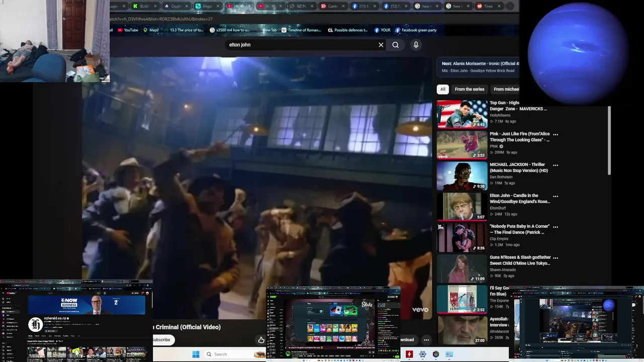Click the browser address bar URL
The image size is (644, 362).
coord(161,19)
